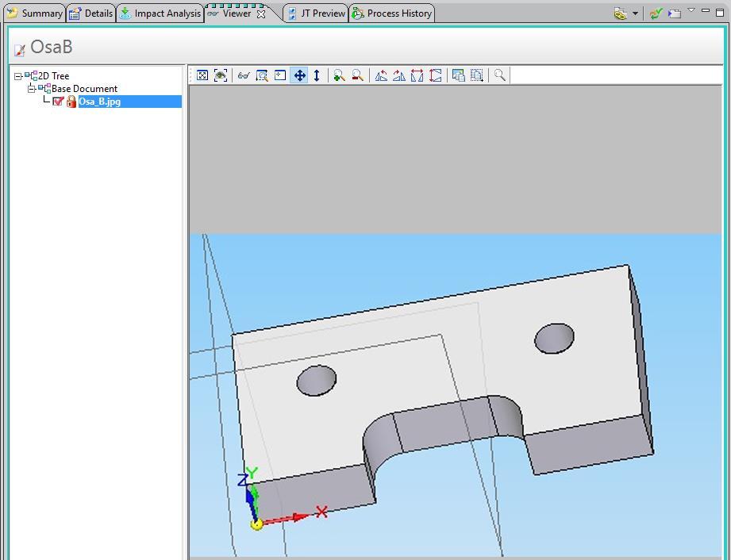Viewport: 731px width, 560px height.
Task: Click the OsaB header icon
Action: click(20, 50)
